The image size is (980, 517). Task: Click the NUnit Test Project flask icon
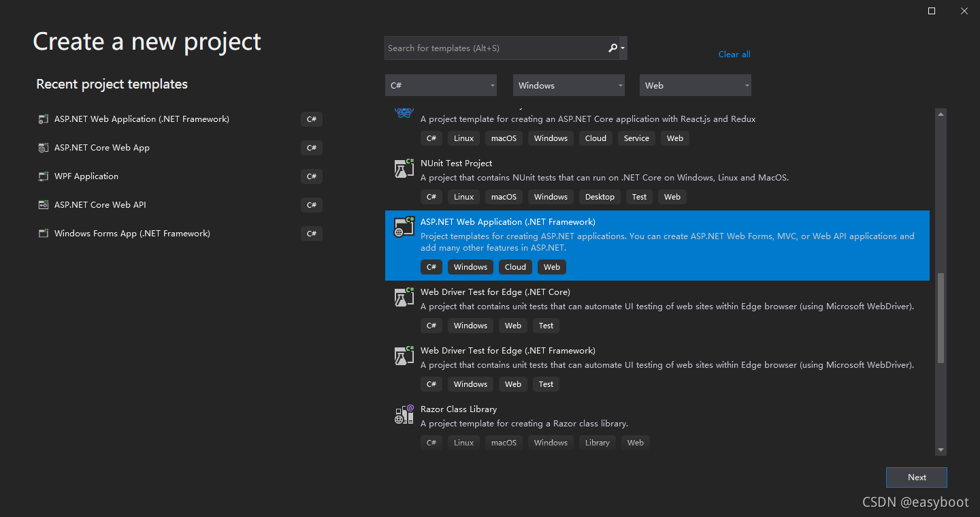click(404, 168)
